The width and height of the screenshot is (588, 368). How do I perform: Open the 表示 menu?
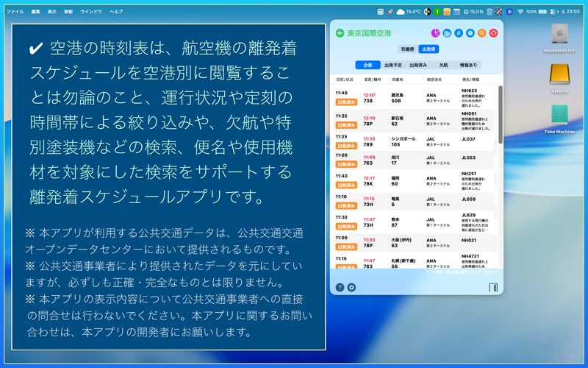(52, 12)
